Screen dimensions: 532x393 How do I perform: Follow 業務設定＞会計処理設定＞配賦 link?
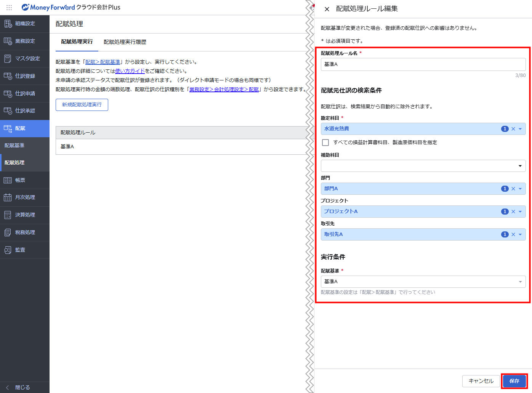[x=224, y=90]
